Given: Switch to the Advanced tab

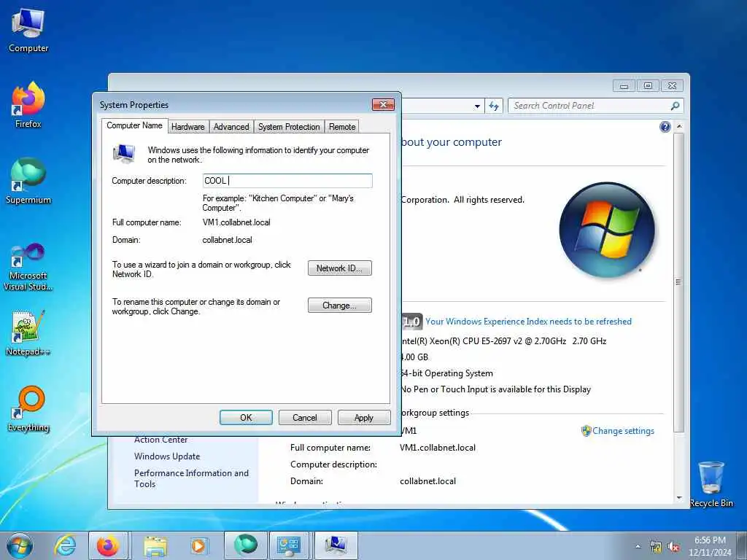Looking at the screenshot, I should coord(231,127).
